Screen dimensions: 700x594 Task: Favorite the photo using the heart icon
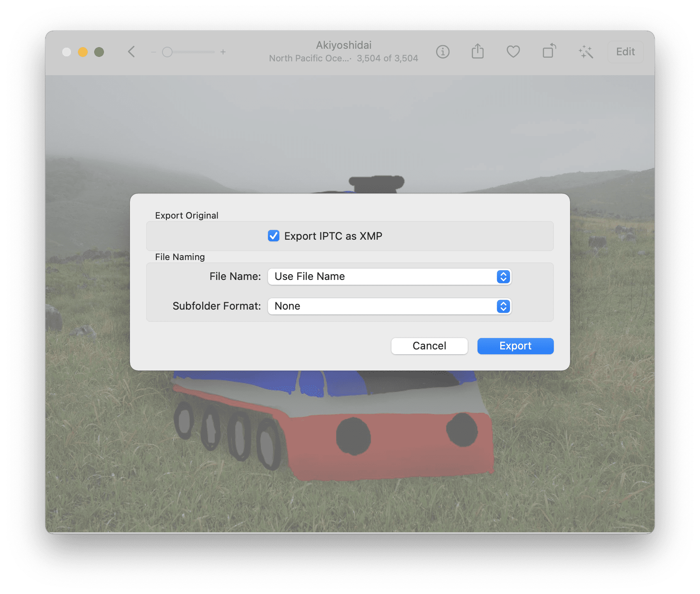tap(513, 52)
